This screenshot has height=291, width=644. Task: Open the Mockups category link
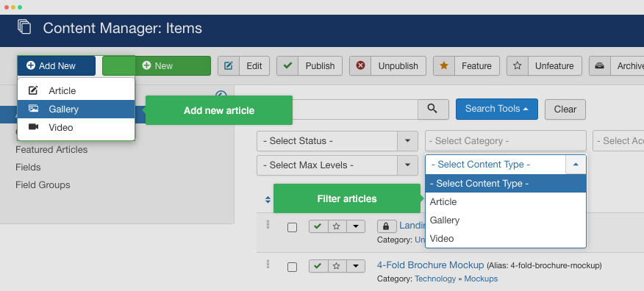pyautogui.click(x=481, y=279)
